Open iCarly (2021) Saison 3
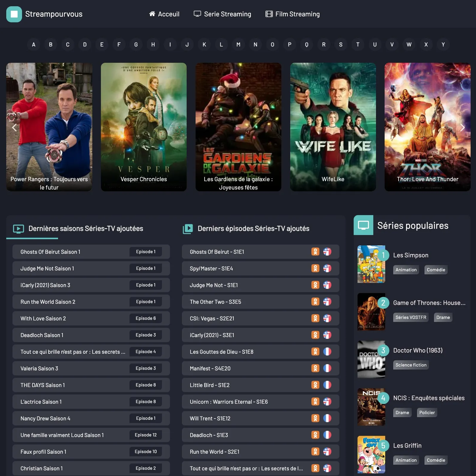Screen dimensions: 476x476 (x=91, y=285)
